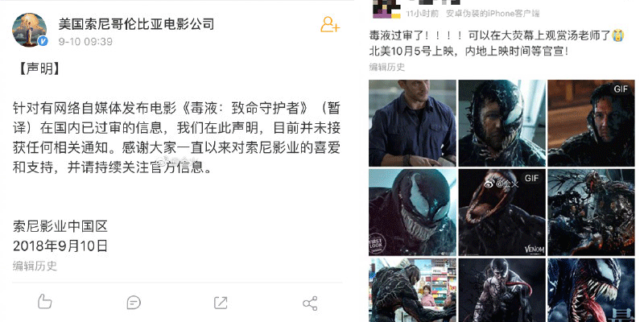The image size is (644, 322).
Task: Open half-face Venom transformation photo
Action: point(502,123)
